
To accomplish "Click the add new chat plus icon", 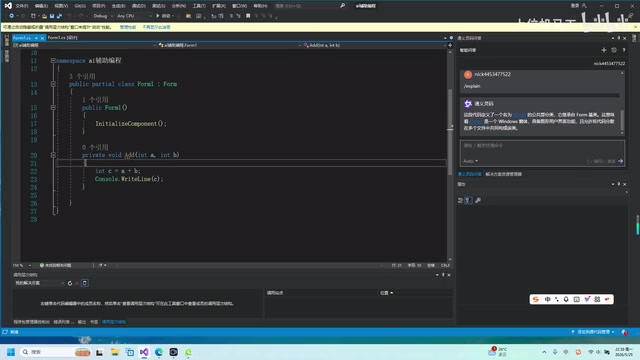I will click(604, 50).
